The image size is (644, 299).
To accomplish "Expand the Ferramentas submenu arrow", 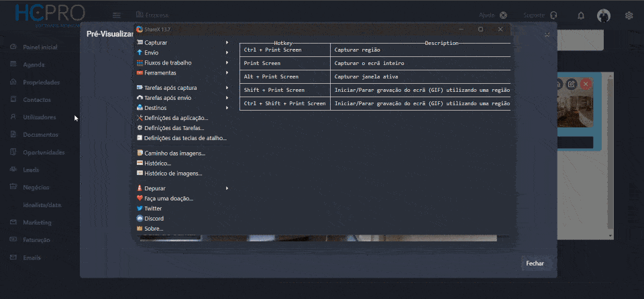I will coord(227,72).
